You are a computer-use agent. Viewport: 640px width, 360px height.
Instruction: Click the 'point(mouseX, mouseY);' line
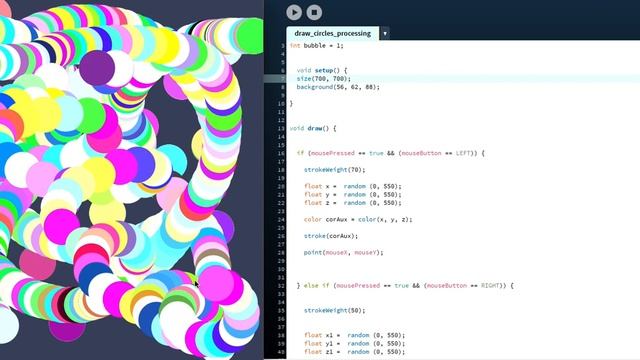(x=343, y=253)
